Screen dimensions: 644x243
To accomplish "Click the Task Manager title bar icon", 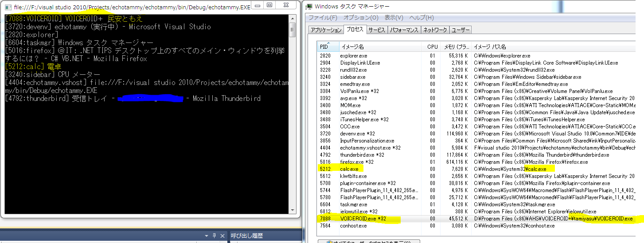I will (308, 6).
